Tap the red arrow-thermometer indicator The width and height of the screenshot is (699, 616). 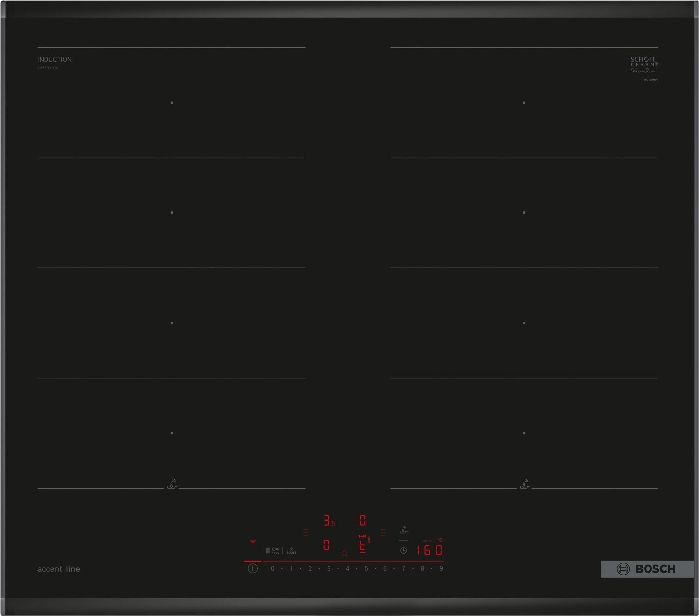[x=365, y=538]
